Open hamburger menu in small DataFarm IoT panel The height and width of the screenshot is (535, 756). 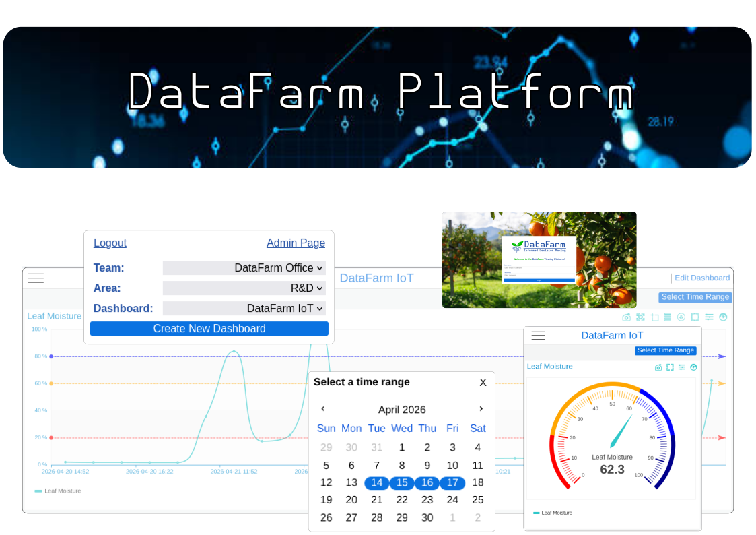[x=538, y=336]
